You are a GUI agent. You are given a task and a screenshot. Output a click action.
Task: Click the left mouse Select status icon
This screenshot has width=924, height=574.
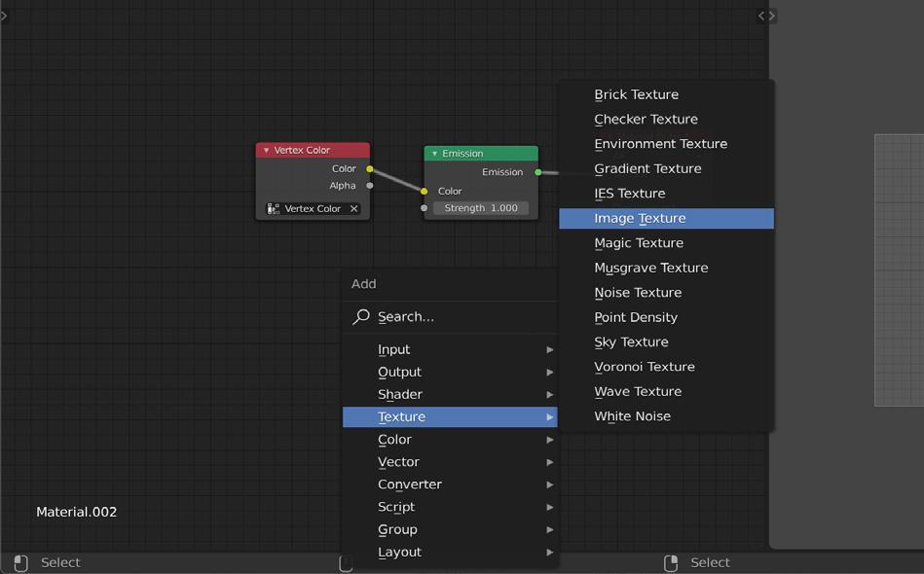(x=20, y=563)
